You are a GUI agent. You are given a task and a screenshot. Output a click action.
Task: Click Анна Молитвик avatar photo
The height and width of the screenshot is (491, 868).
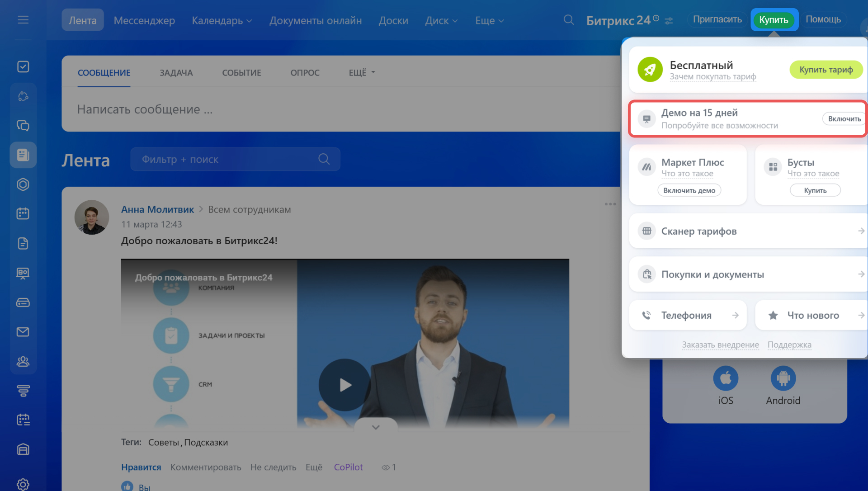(92, 217)
